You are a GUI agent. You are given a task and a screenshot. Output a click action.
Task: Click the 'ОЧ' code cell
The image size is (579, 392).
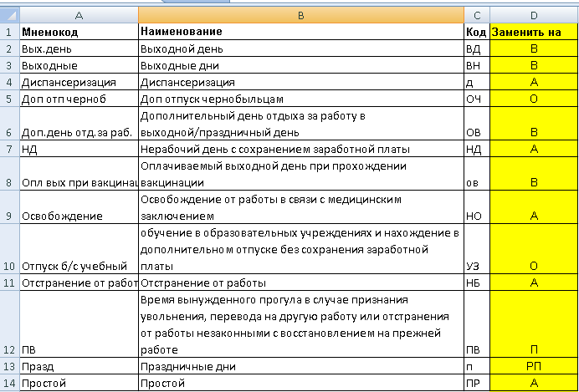(477, 99)
